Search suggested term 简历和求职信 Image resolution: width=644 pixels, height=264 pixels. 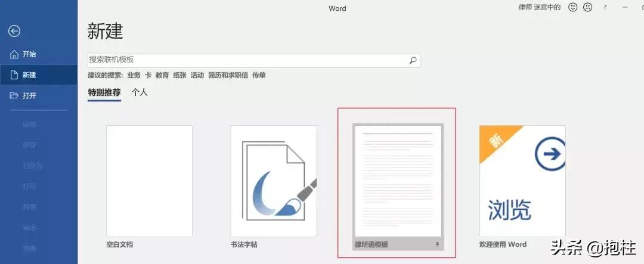228,76
